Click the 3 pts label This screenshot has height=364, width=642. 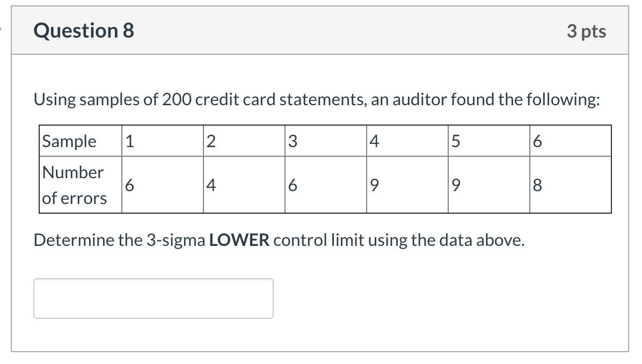point(587,31)
